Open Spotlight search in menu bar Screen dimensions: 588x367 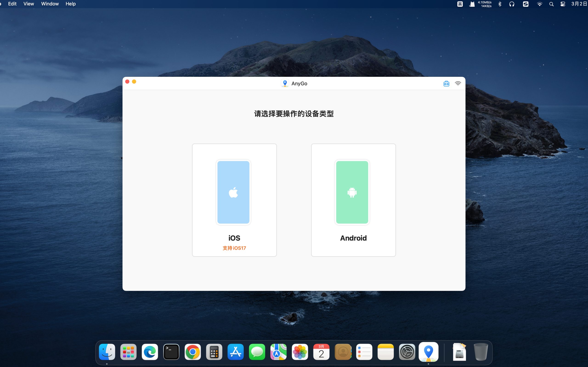551,4
